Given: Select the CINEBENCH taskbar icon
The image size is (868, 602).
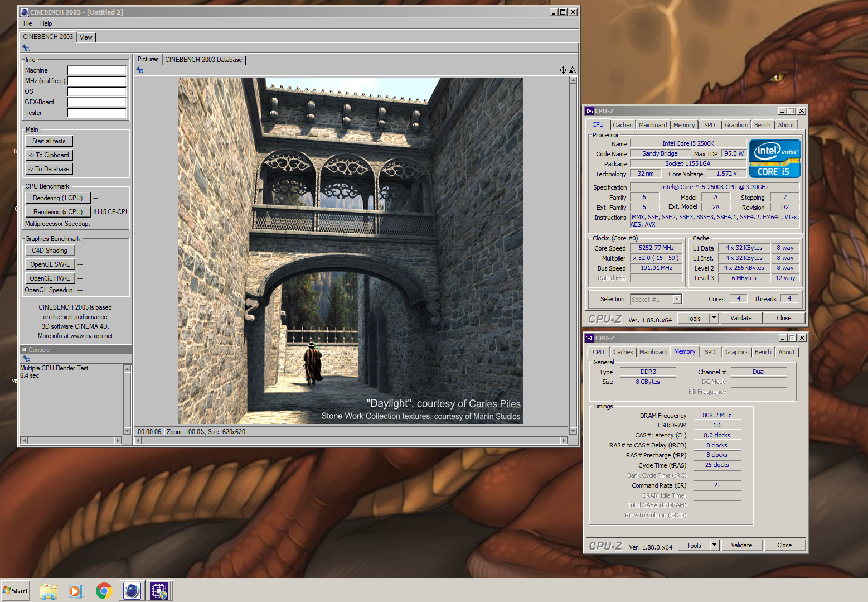Looking at the screenshot, I should pos(132,591).
